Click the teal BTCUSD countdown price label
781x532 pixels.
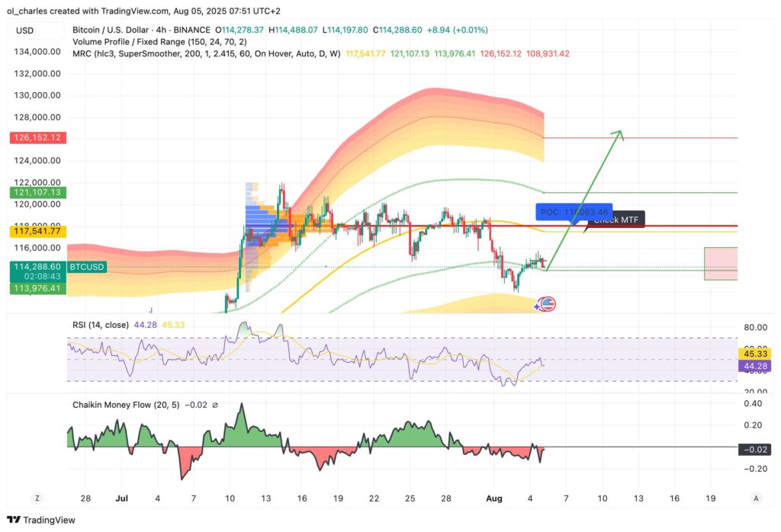(37, 271)
